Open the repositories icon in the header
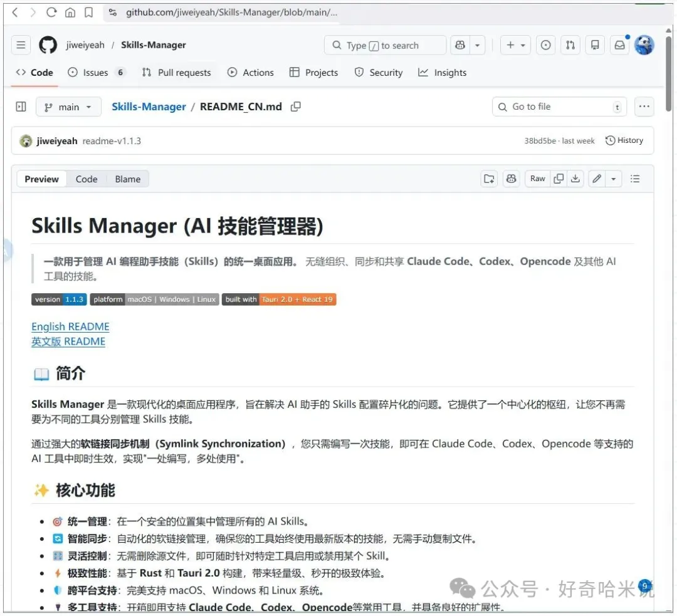 pyautogui.click(x=595, y=45)
